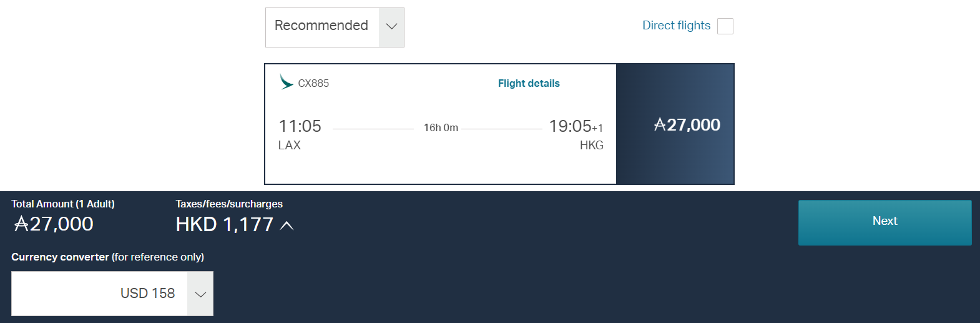Click the Total Amount (1 Adult) label
This screenshot has height=323, width=980.
[63, 204]
